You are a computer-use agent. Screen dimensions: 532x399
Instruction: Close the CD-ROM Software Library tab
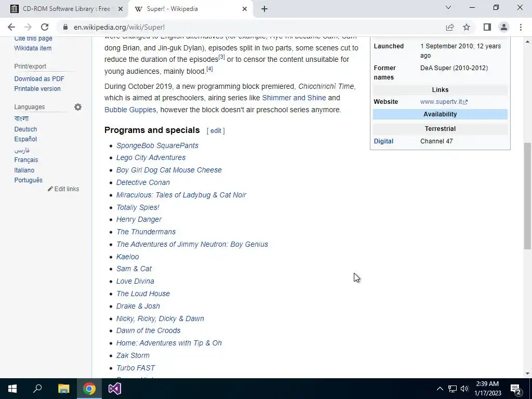(x=120, y=9)
